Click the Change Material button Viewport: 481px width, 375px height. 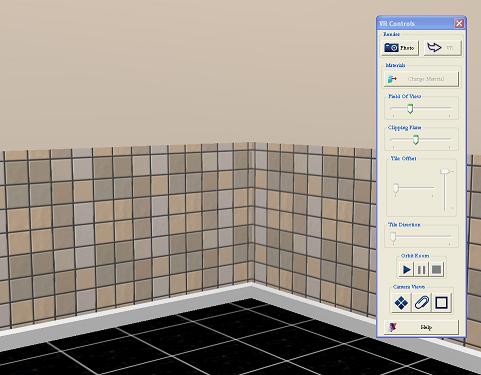[x=421, y=79]
